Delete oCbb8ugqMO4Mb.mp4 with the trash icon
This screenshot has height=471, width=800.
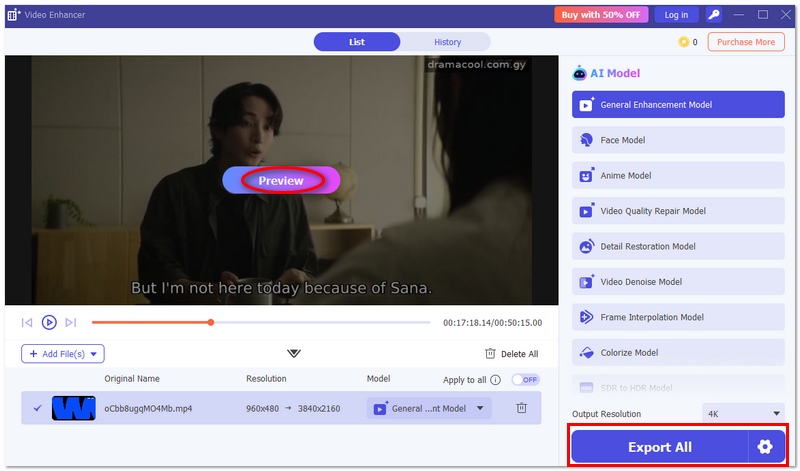(521, 408)
